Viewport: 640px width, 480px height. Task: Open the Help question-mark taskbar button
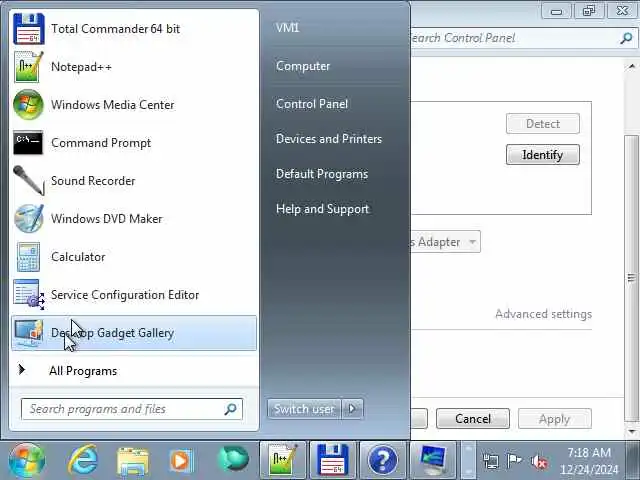click(383, 460)
